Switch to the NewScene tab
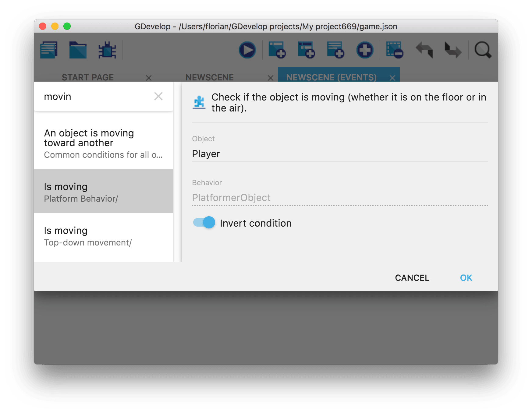Image resolution: width=532 pixels, height=413 pixels. [x=210, y=77]
